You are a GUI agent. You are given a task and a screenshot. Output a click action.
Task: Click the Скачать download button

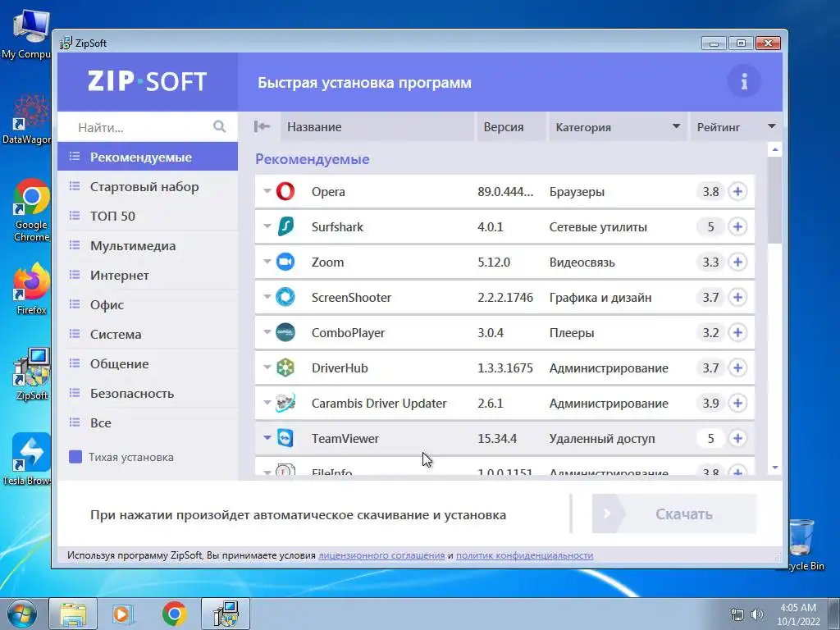[674, 514]
